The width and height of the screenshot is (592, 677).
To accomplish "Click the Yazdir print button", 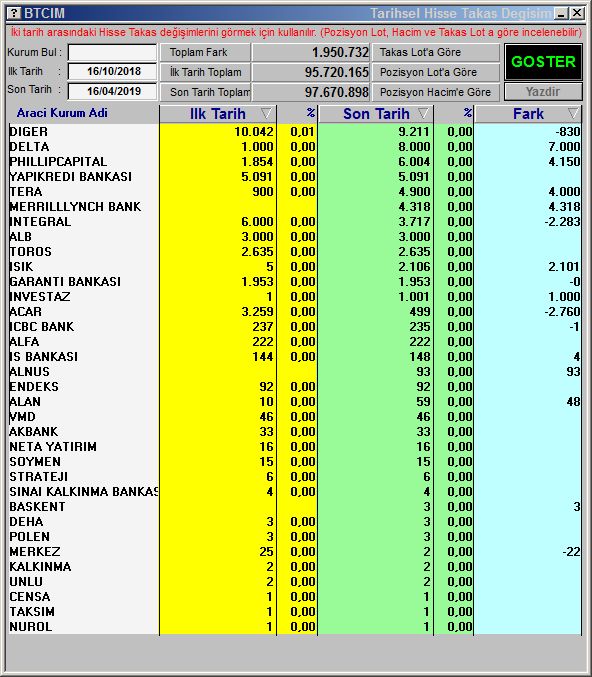I will (543, 92).
